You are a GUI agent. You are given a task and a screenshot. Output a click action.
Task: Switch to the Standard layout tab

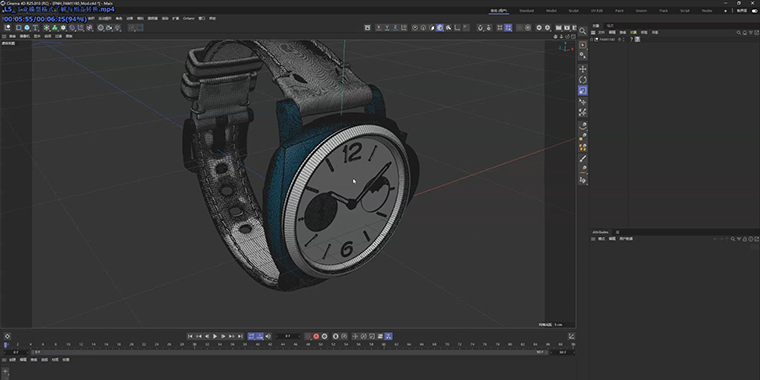[526, 10]
